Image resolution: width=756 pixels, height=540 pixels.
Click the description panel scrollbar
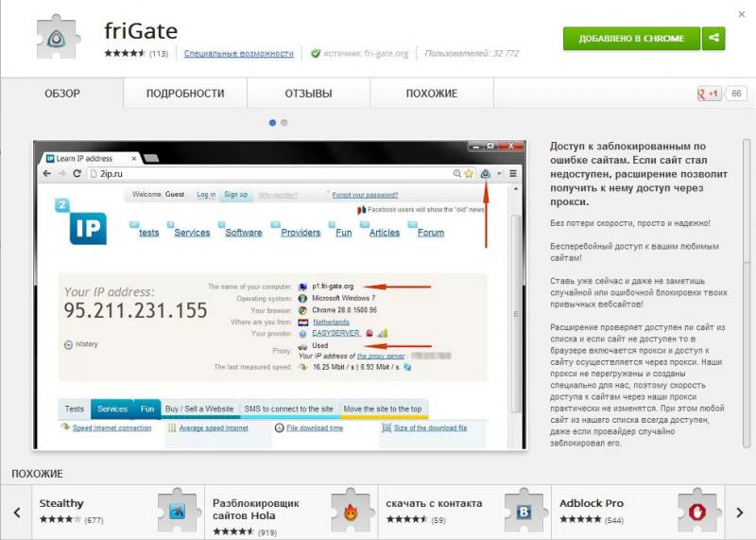(x=747, y=294)
